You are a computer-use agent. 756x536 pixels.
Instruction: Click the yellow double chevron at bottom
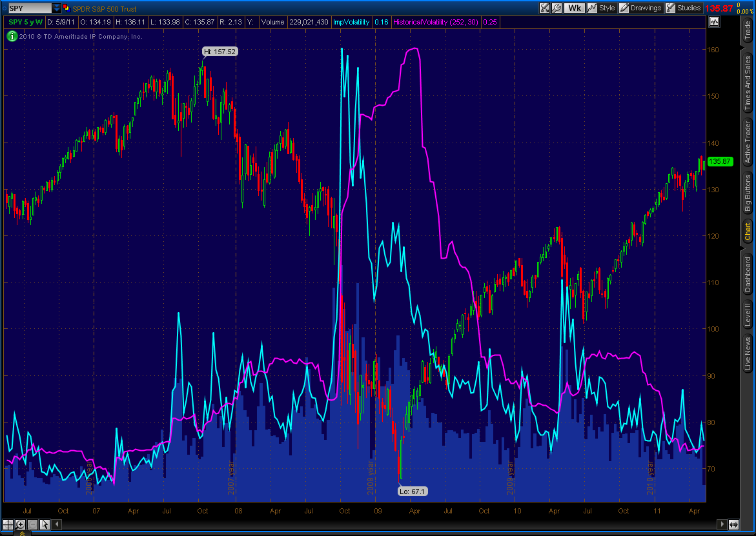22,533
